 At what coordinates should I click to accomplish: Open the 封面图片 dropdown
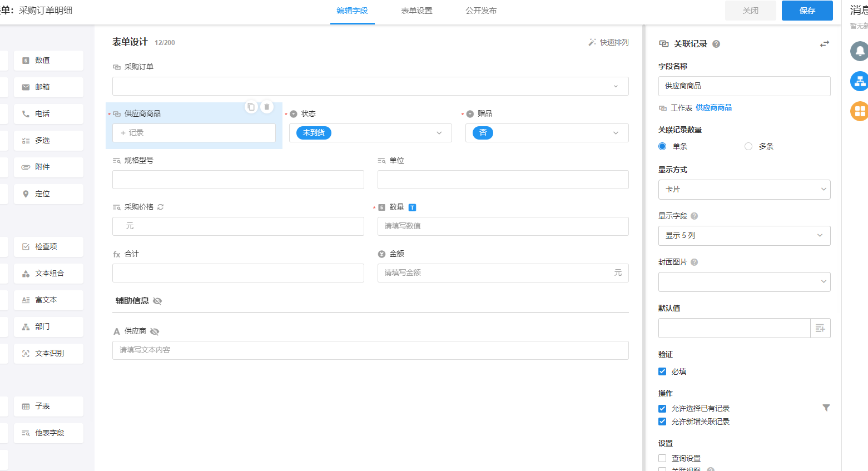[744, 282]
